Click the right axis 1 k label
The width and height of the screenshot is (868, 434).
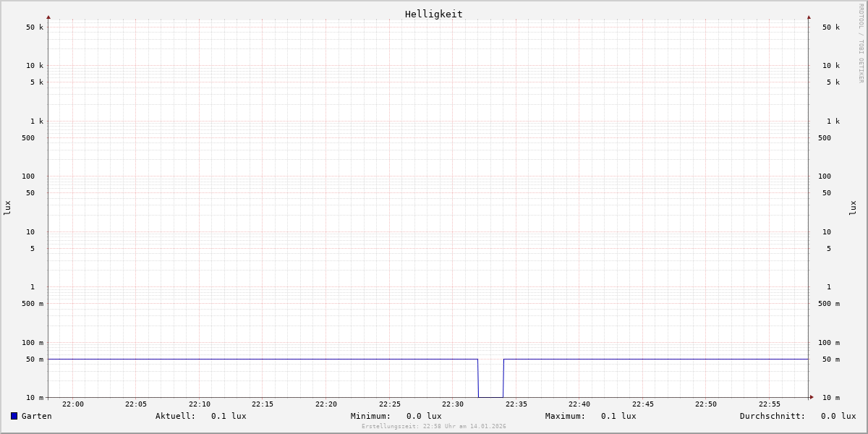[833, 122]
